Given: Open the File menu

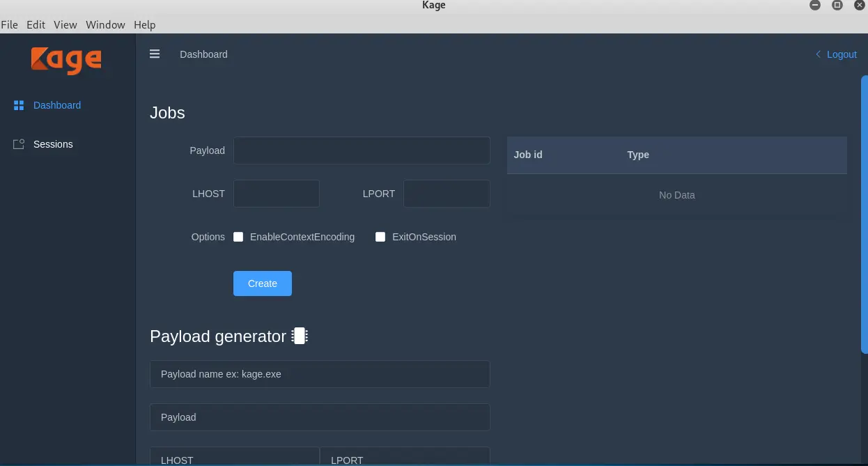Looking at the screenshot, I should [x=9, y=24].
